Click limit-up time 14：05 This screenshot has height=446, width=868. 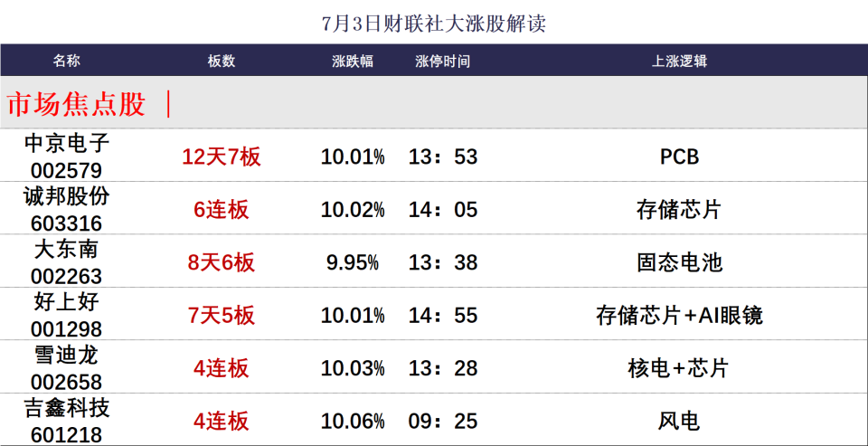point(443,210)
